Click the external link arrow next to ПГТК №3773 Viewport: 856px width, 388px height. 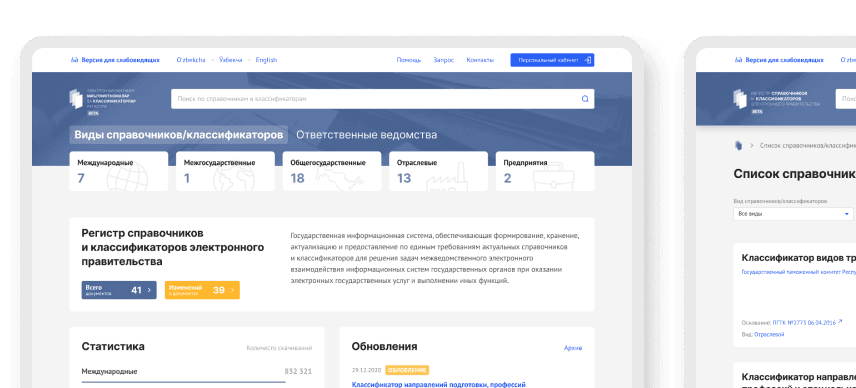point(840,321)
